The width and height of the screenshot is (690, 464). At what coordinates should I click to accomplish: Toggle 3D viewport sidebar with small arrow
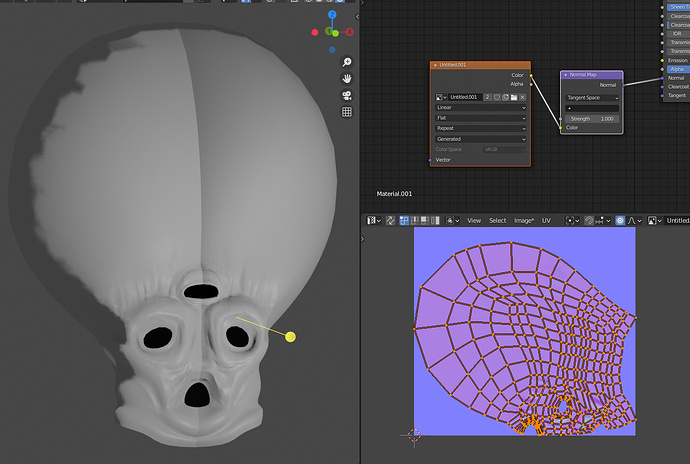click(x=357, y=17)
